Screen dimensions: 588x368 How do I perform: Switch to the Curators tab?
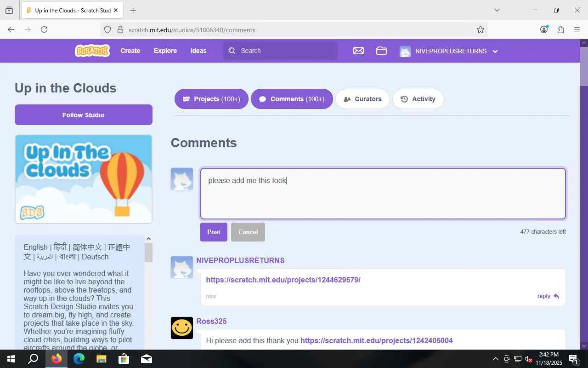[x=362, y=99]
